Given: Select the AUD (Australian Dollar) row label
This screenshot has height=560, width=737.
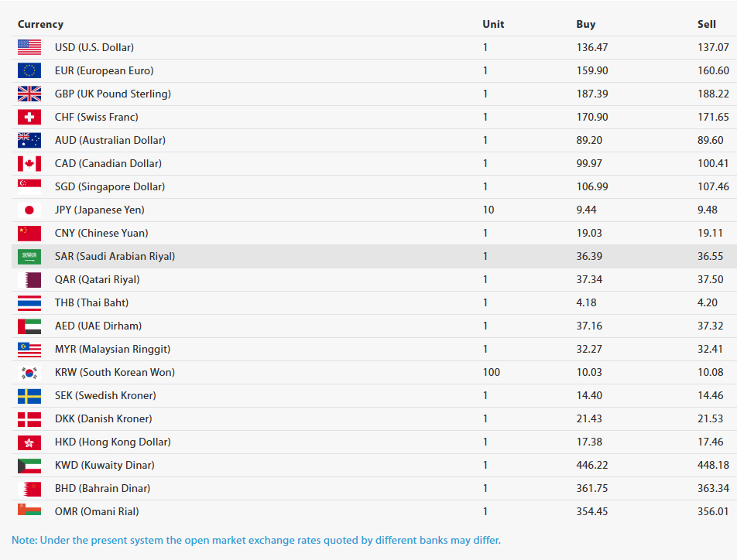Looking at the screenshot, I should click(110, 141).
